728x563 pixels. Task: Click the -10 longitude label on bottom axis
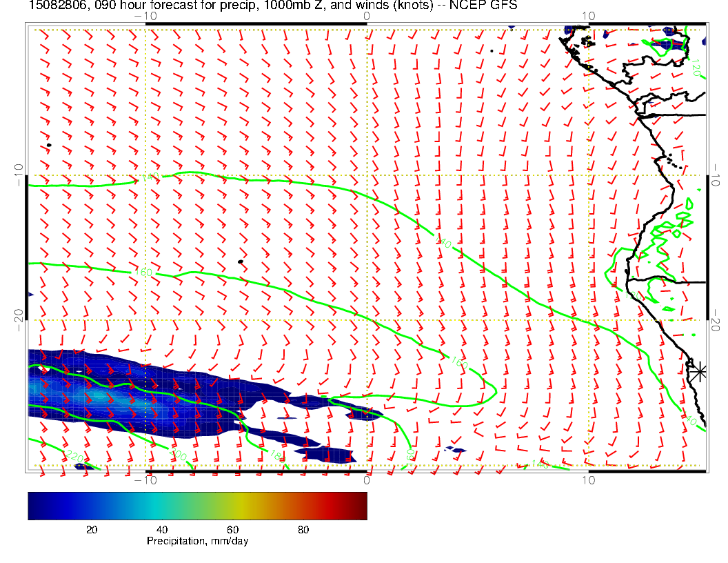tap(145, 480)
